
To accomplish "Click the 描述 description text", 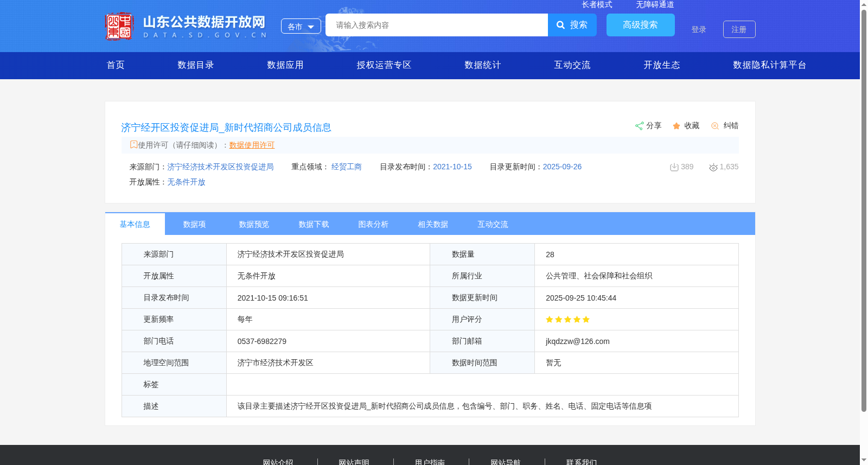I will point(445,406).
